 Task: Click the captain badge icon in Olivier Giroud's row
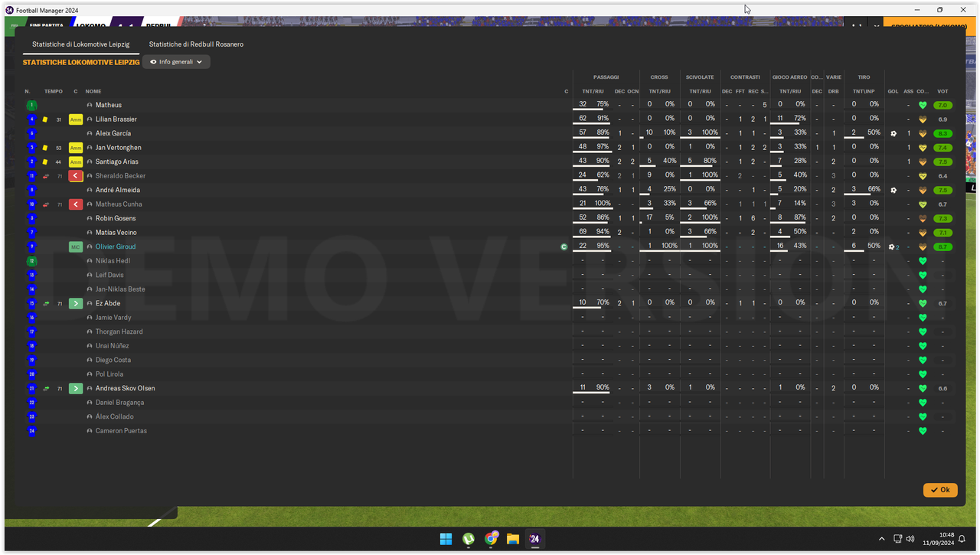(564, 246)
